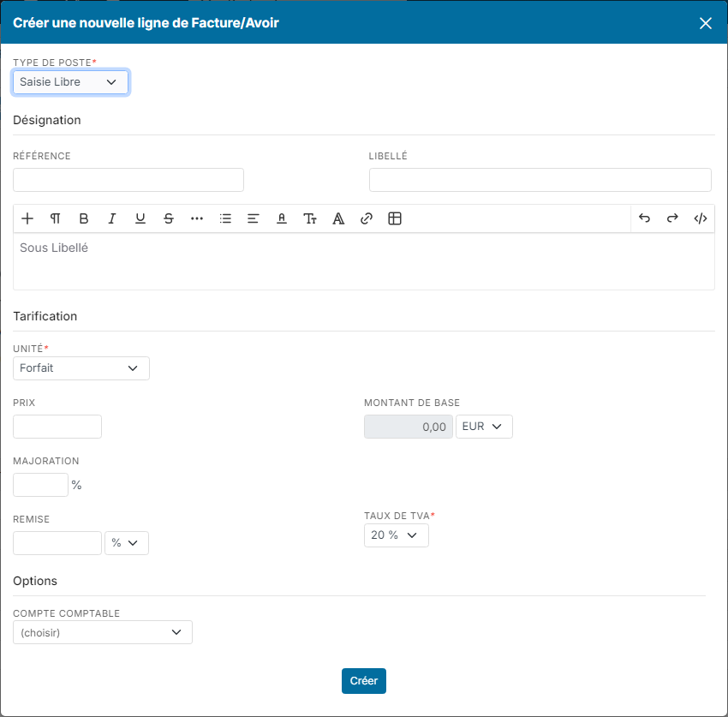Undo last editor change
Image resolution: width=728 pixels, height=717 pixels.
click(644, 218)
